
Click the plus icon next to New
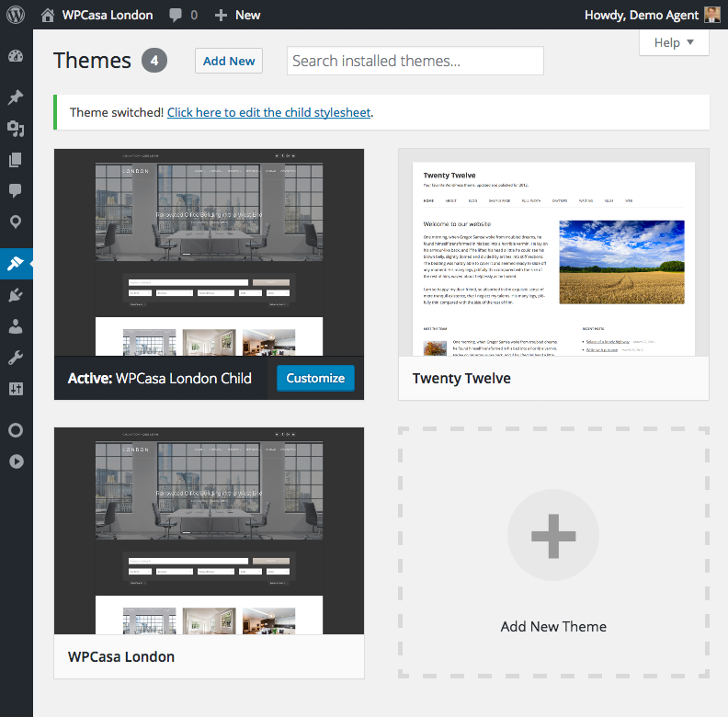point(221,16)
